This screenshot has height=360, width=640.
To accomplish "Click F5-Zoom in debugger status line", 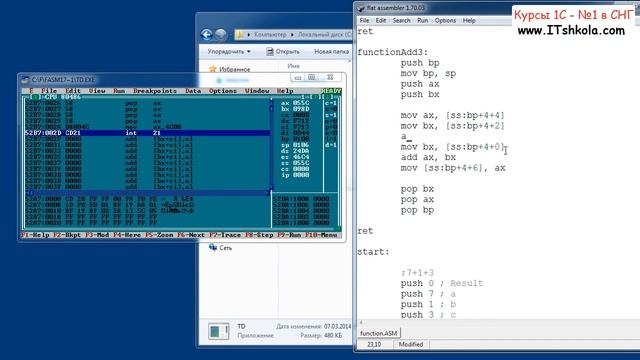I will 159,235.
